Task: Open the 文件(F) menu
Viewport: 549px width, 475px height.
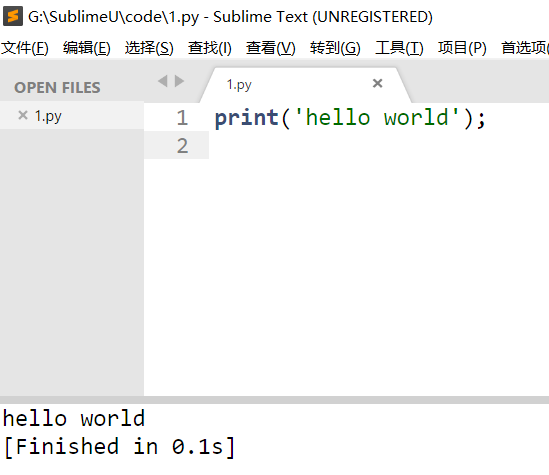Action: 25,48
